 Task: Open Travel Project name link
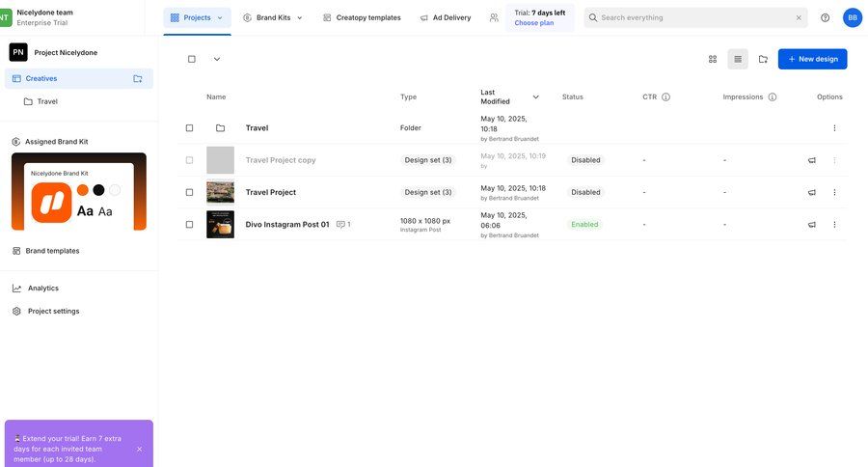pyautogui.click(x=271, y=192)
